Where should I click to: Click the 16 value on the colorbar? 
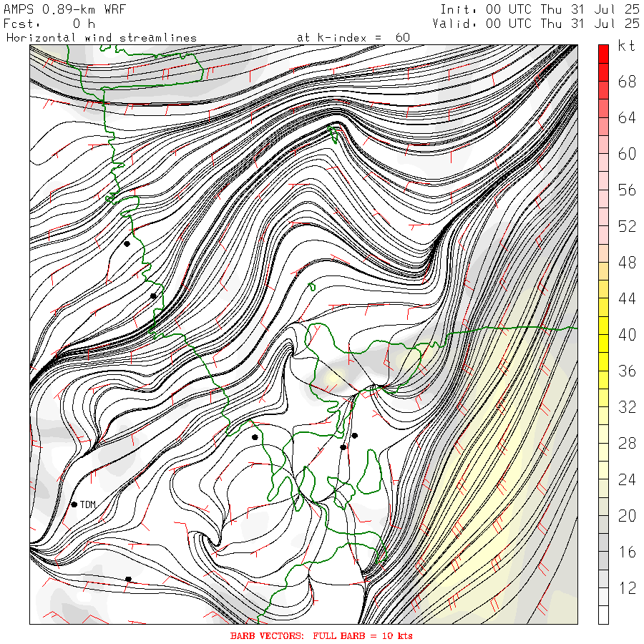[627, 552]
